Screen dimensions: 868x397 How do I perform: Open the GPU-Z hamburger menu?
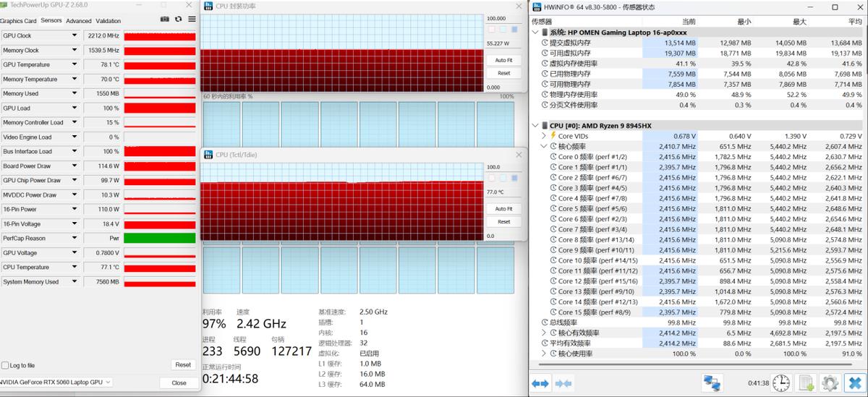point(192,20)
